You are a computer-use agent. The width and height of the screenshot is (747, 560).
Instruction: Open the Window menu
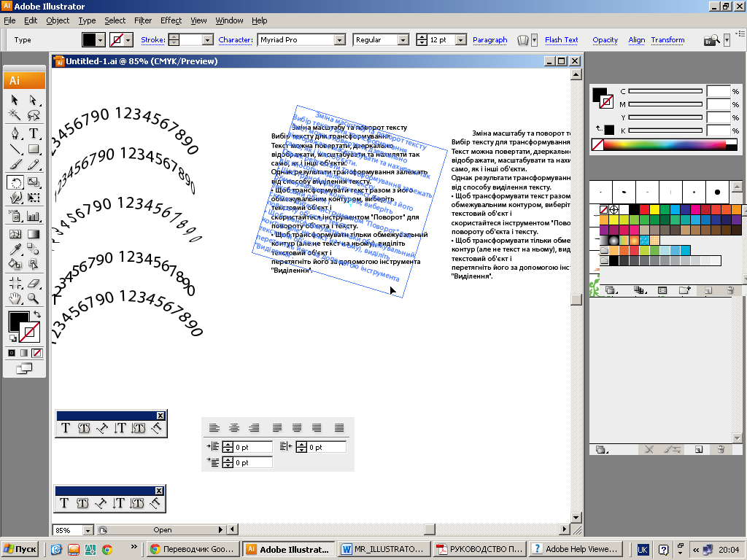pos(229,20)
